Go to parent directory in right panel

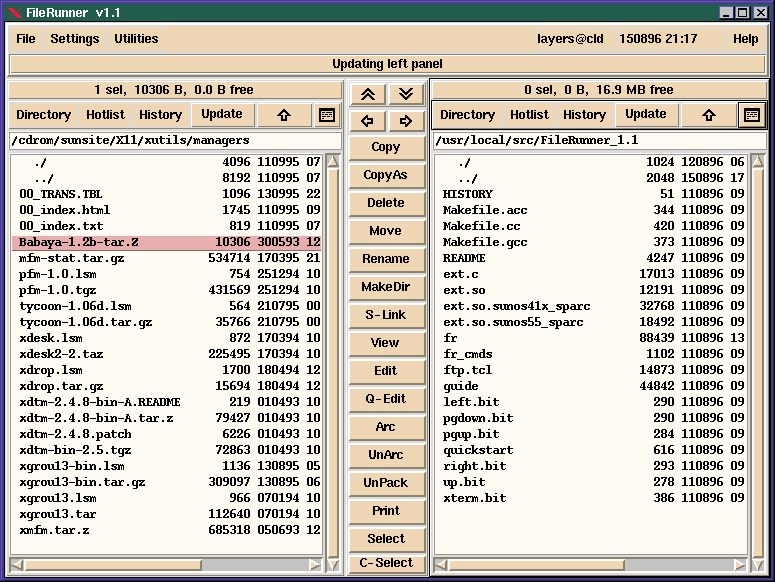pos(708,115)
